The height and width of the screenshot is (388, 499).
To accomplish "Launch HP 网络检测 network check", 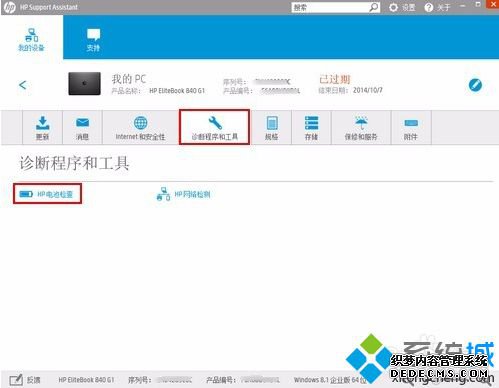I will point(184,194).
